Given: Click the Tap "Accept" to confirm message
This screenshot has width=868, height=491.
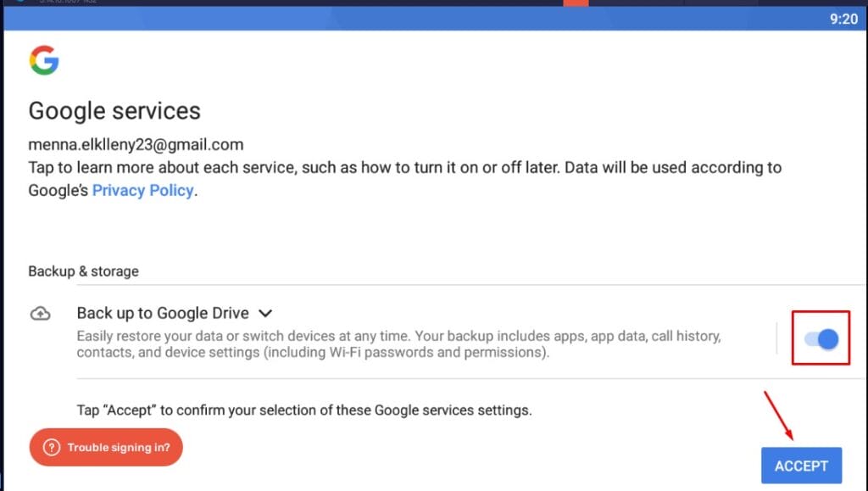Looking at the screenshot, I should pyautogui.click(x=304, y=410).
